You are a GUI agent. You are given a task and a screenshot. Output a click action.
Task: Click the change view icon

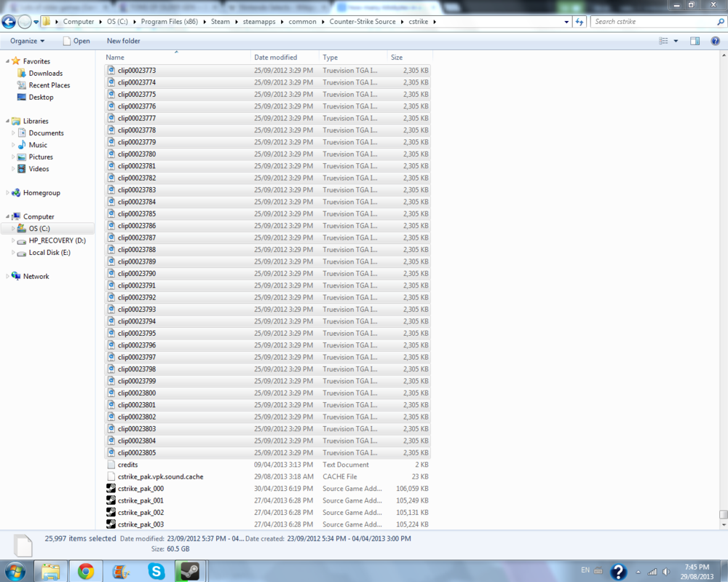[x=663, y=41]
